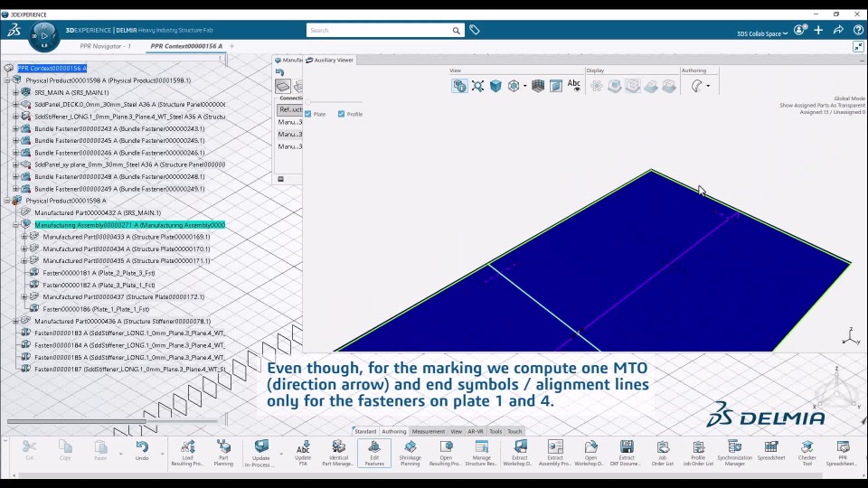Expand Manufactured Part00000437 node

click(24, 297)
